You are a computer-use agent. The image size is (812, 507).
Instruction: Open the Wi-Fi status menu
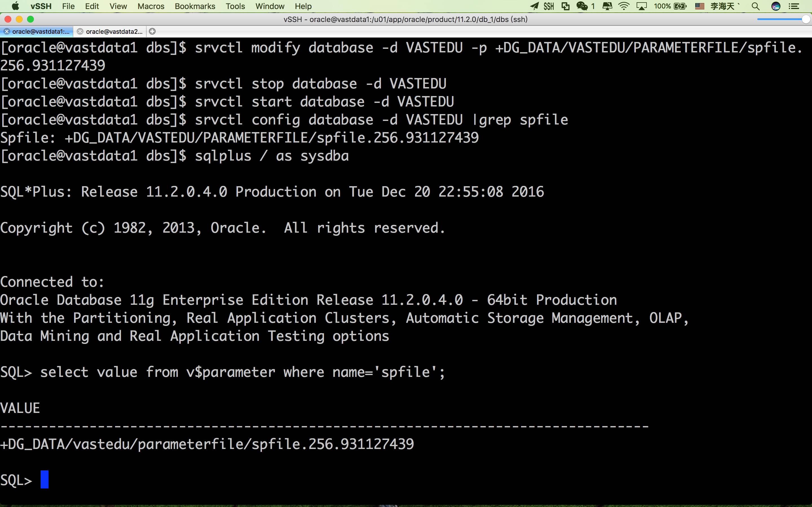(x=624, y=6)
